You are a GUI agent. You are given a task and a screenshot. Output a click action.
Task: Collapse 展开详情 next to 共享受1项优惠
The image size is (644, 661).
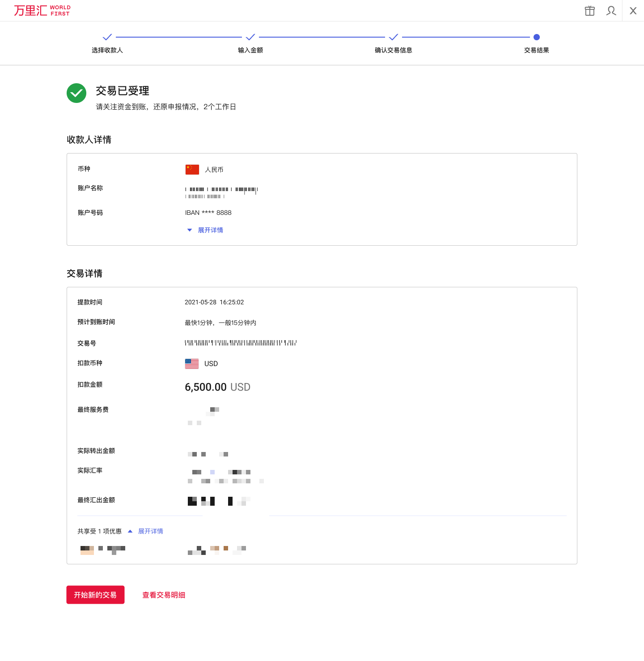150,531
